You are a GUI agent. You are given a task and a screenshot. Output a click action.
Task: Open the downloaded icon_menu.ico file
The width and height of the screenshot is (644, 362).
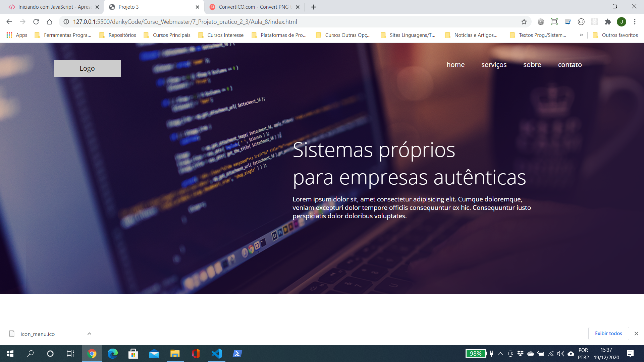click(x=38, y=334)
